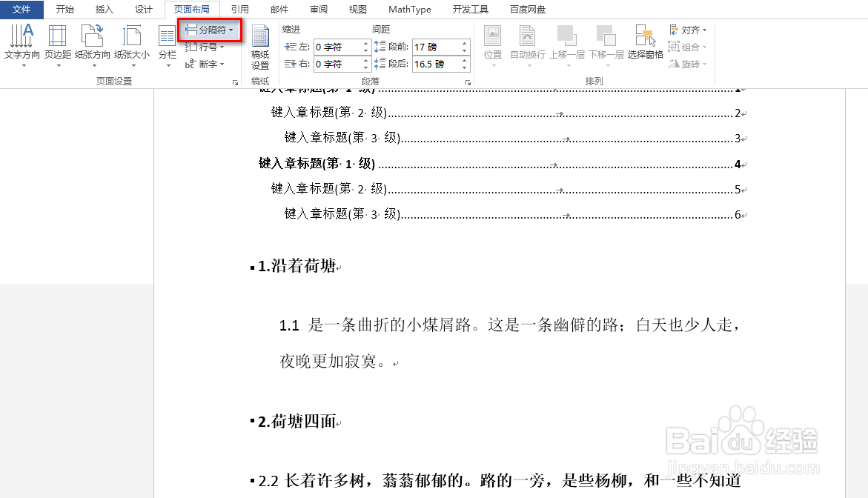This screenshot has width=868, height=498.
Task: Increase 段前 spacing with up stepper
Action: coord(465,43)
